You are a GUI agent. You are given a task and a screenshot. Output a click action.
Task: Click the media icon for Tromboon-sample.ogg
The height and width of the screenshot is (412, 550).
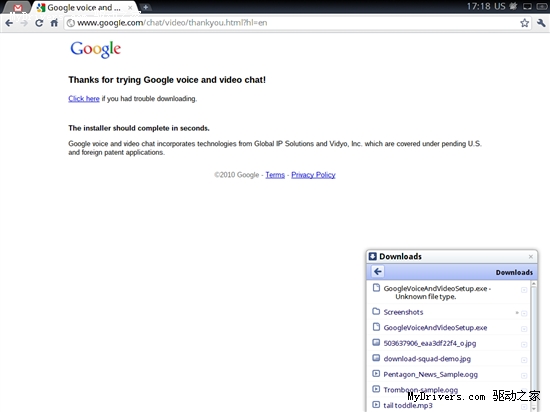pos(376,389)
